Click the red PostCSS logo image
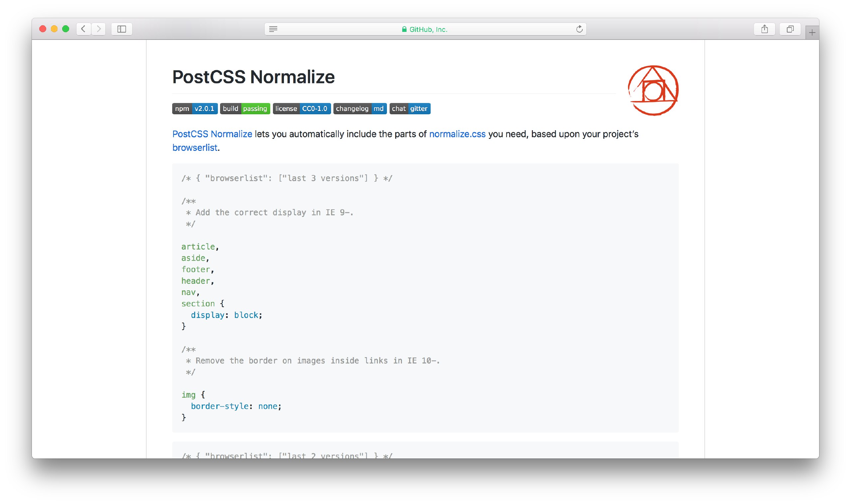The image size is (851, 504). [653, 90]
